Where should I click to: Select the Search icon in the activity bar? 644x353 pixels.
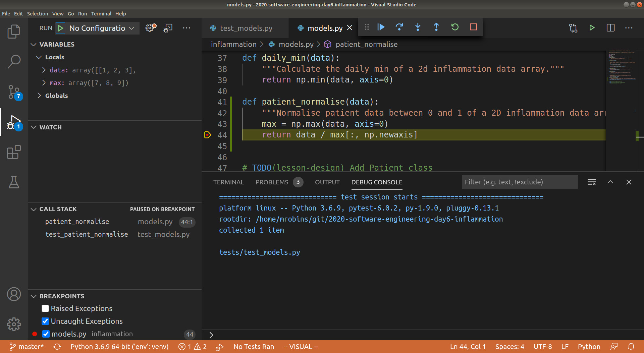[x=14, y=62]
